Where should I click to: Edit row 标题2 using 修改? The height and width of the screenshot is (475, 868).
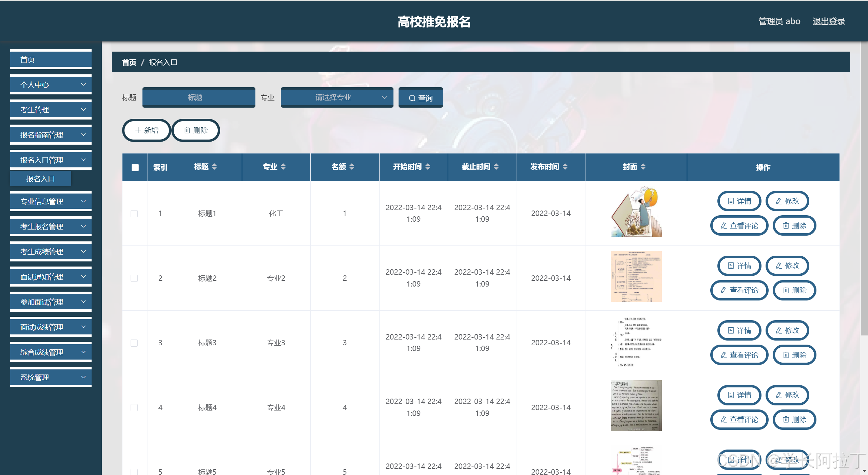(787, 266)
